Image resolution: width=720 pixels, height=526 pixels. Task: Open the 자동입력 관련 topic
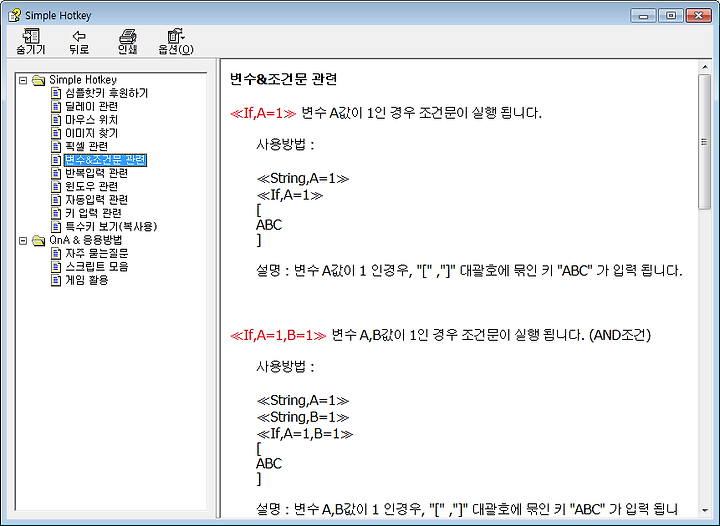[x=96, y=200]
